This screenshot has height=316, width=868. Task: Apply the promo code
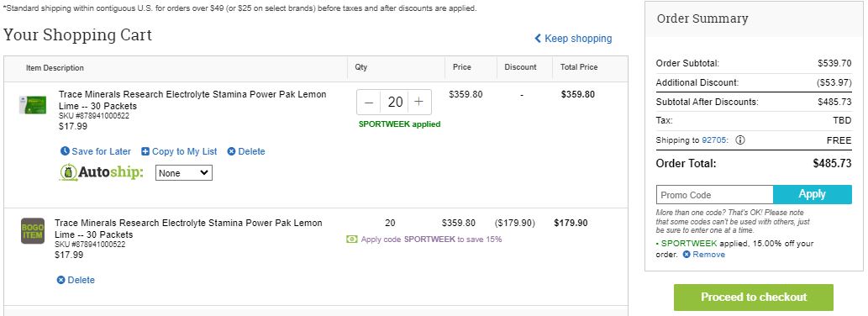(x=812, y=194)
